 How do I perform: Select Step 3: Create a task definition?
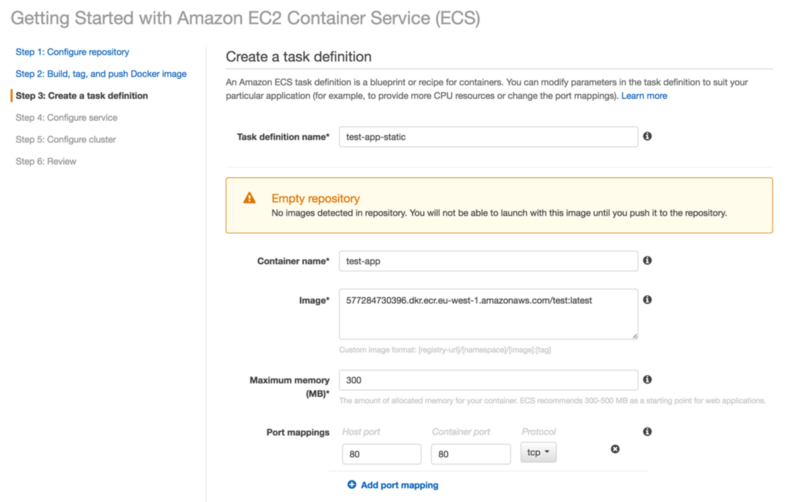pos(81,96)
